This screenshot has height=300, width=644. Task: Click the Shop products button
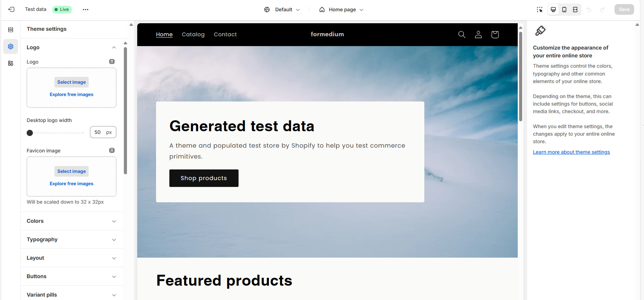tap(204, 178)
